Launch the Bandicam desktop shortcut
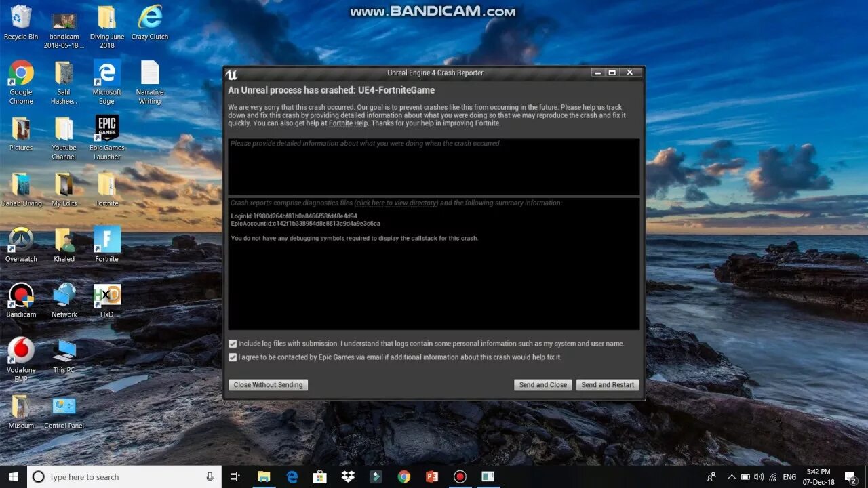Screen dimensions: 868x488 pos(21,300)
